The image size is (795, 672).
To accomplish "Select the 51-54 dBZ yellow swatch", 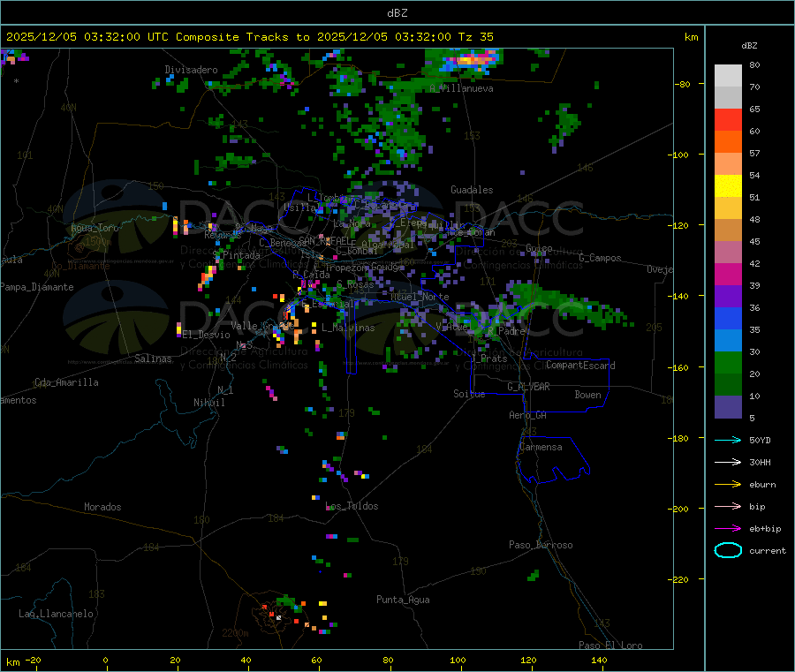I will coord(728,186).
